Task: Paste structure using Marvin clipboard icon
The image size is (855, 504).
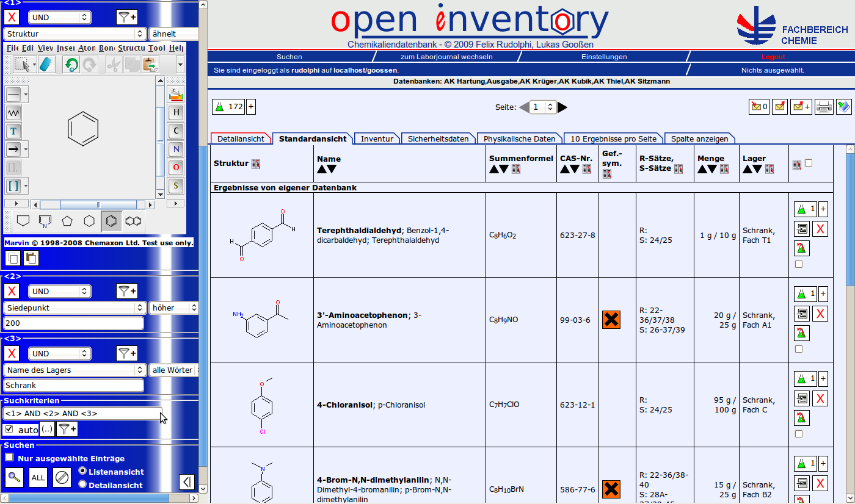Action: click(x=150, y=64)
